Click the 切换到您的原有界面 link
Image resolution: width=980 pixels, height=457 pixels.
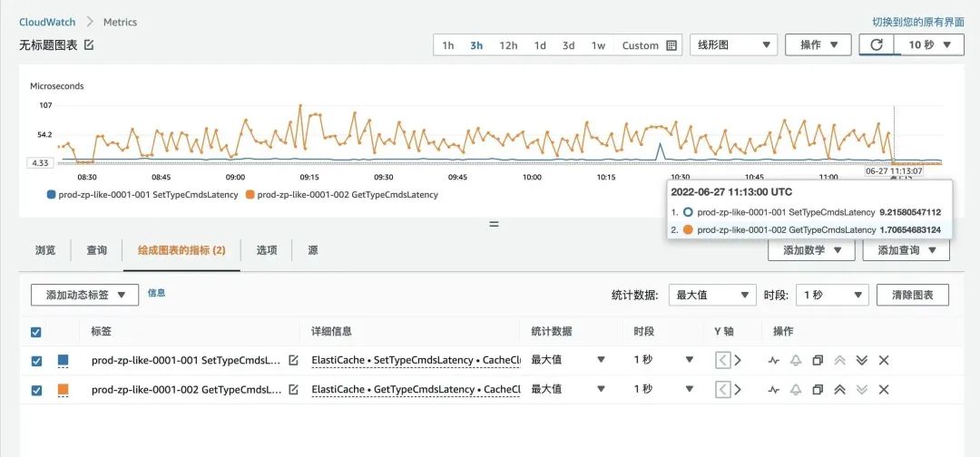918,22
